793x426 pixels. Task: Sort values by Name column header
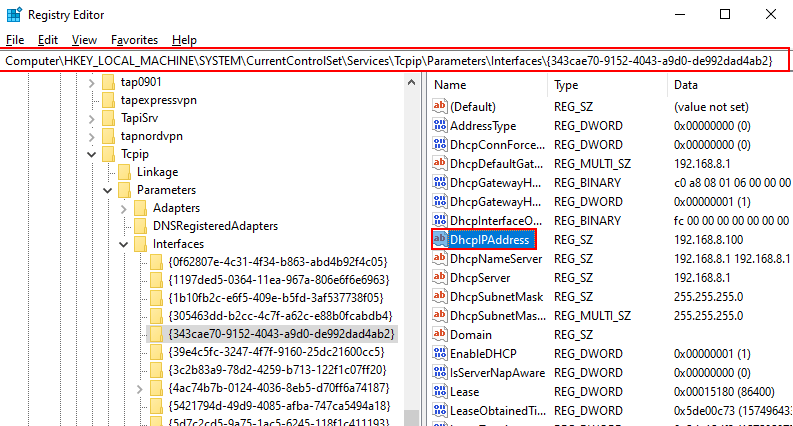pyautogui.click(x=450, y=85)
